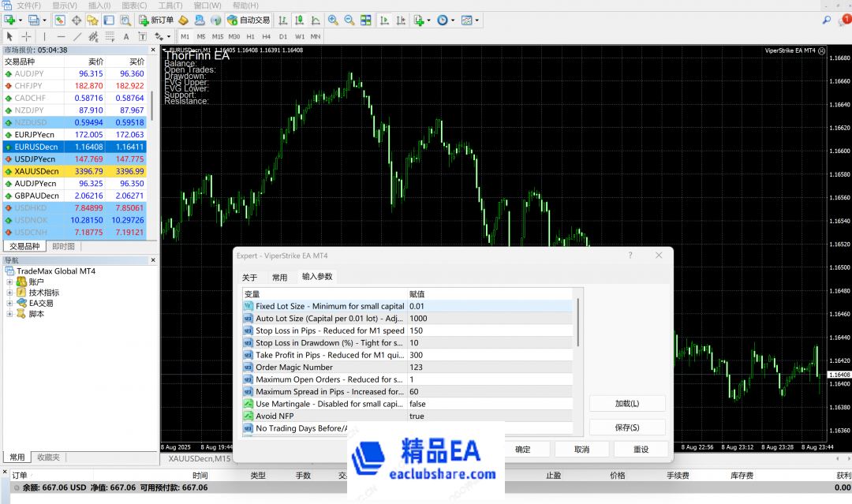852x504 pixels.
Task: Toggle 自动交易 AutoTrading button
Action: tap(248, 20)
